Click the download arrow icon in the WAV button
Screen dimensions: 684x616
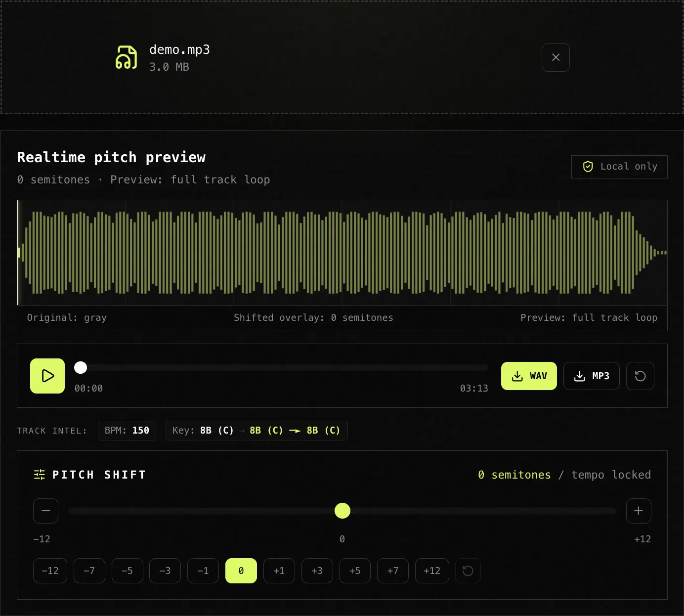(x=517, y=376)
